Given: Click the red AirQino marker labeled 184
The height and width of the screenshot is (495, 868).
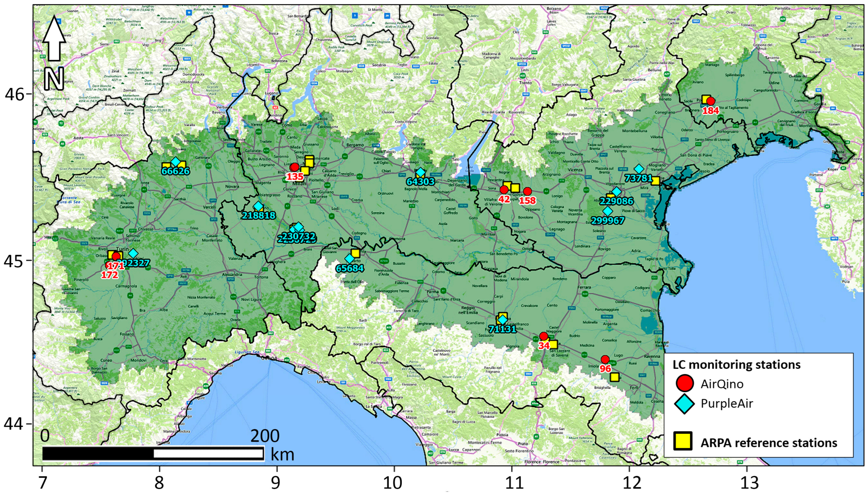Looking at the screenshot, I should coord(710,101).
